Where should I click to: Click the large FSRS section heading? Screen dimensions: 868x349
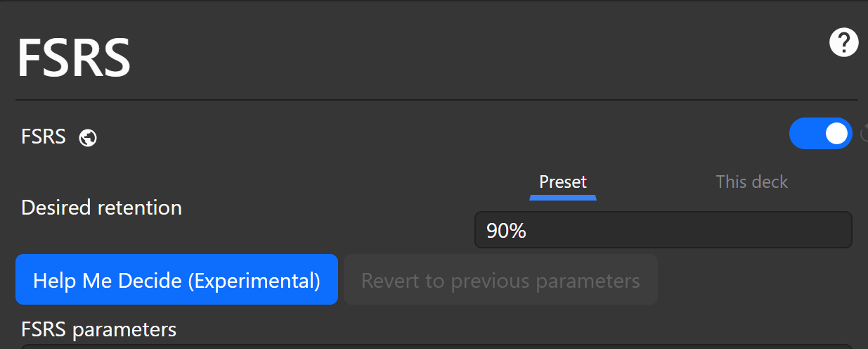click(74, 58)
